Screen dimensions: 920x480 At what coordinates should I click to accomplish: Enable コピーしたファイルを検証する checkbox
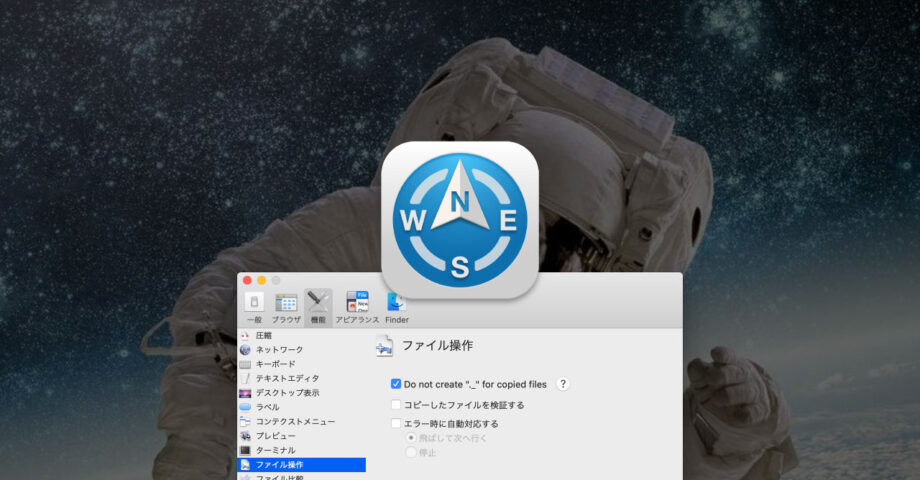(396, 405)
